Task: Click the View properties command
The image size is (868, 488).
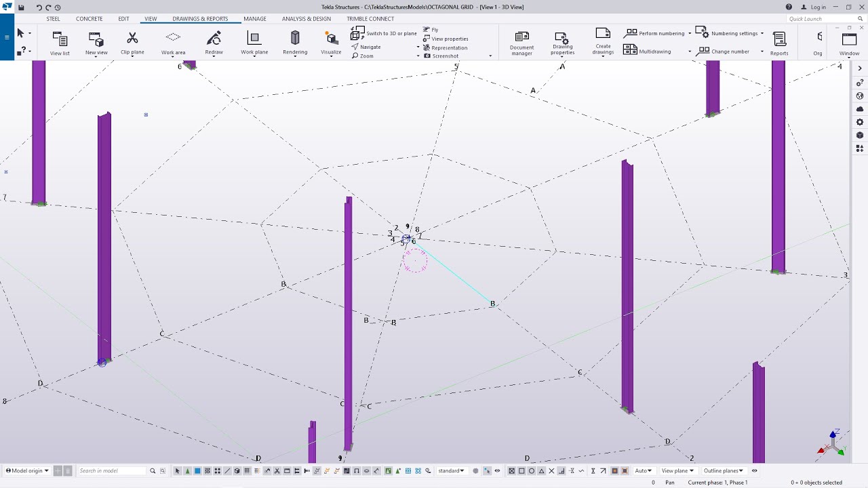Action: tap(446, 39)
